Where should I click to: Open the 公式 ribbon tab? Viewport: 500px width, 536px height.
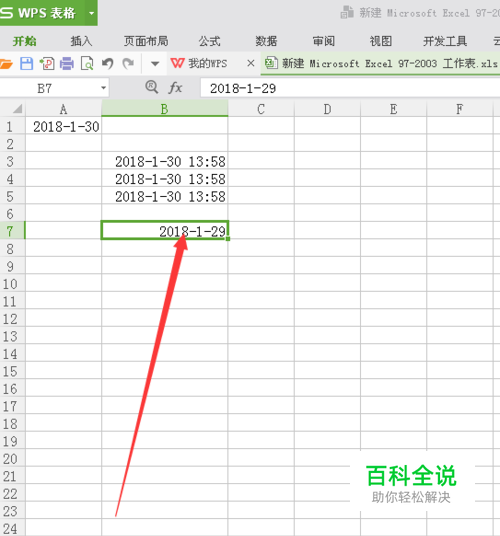210,41
